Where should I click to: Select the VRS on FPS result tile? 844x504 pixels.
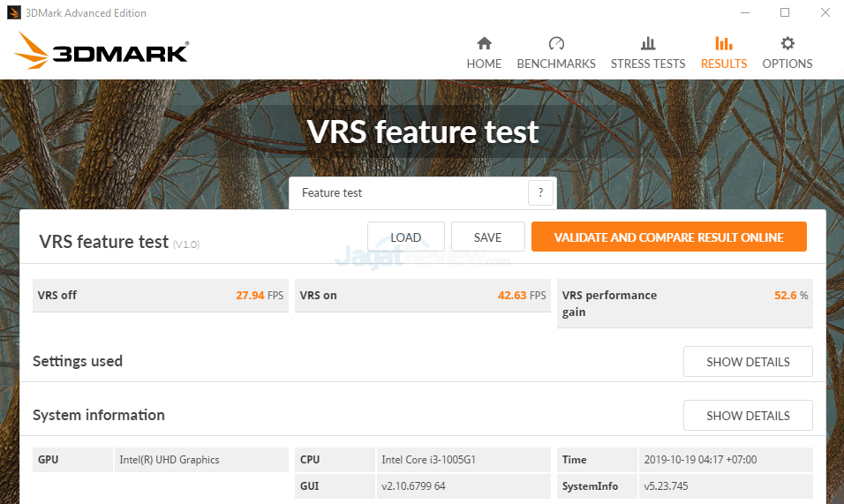(422, 296)
